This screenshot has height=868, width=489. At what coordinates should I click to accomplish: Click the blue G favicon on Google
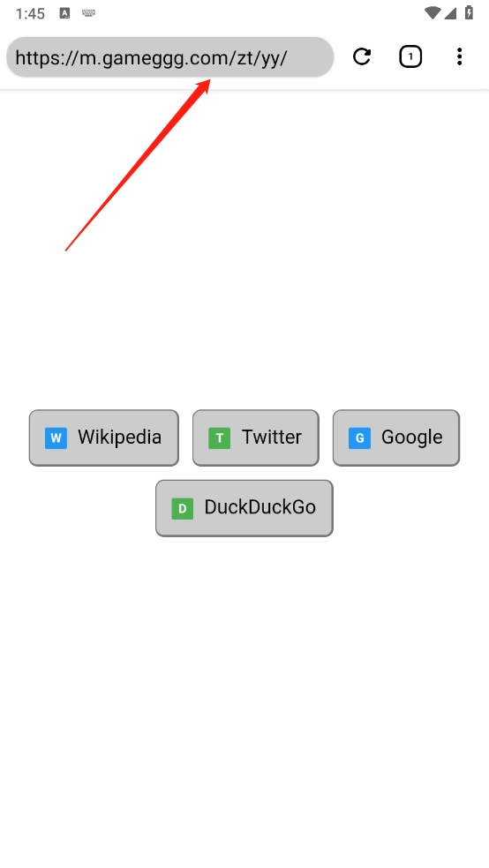[359, 438]
